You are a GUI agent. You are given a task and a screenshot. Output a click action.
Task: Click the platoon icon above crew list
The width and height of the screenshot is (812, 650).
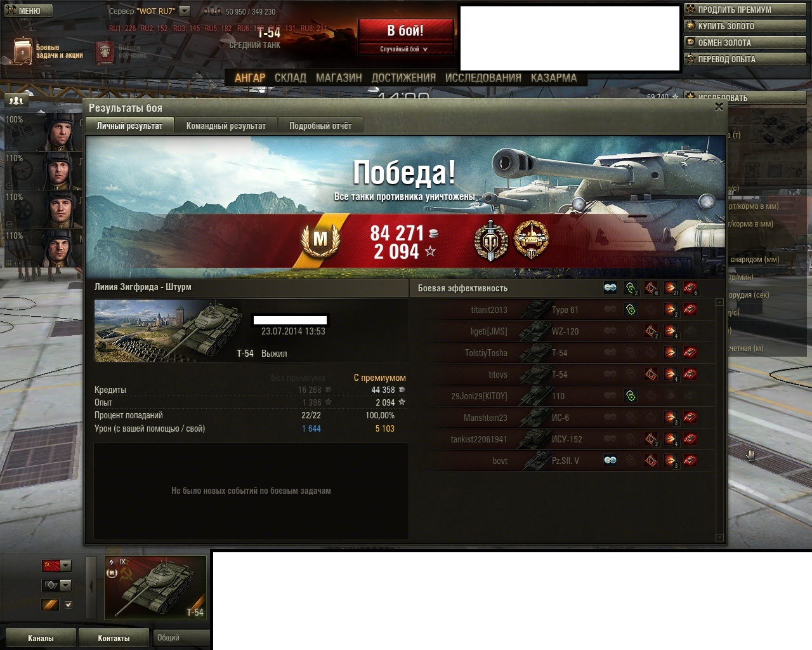(16, 100)
